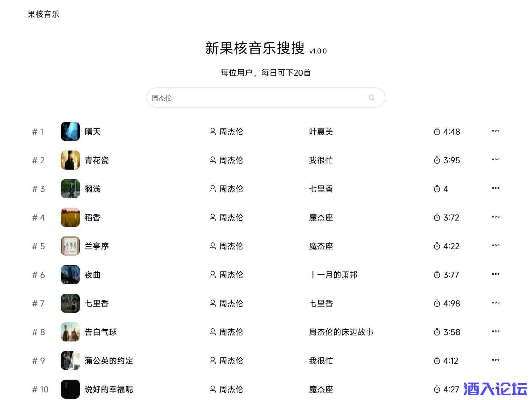532x400 pixels.
Task: Go to 果核音乐 home link
Action: click(x=43, y=14)
